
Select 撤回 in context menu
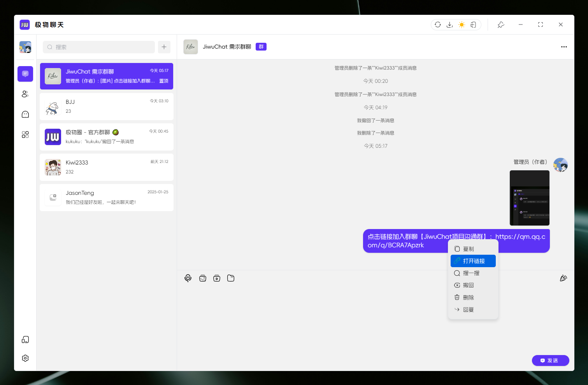468,285
